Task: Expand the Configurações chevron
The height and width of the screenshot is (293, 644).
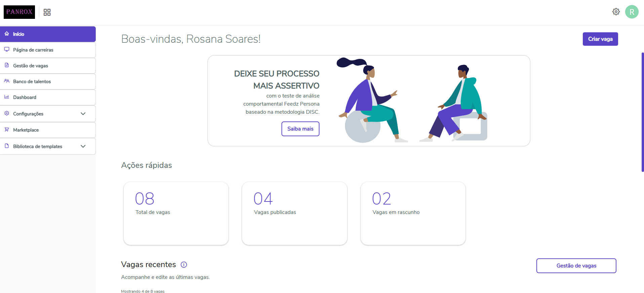Action: coord(83,114)
